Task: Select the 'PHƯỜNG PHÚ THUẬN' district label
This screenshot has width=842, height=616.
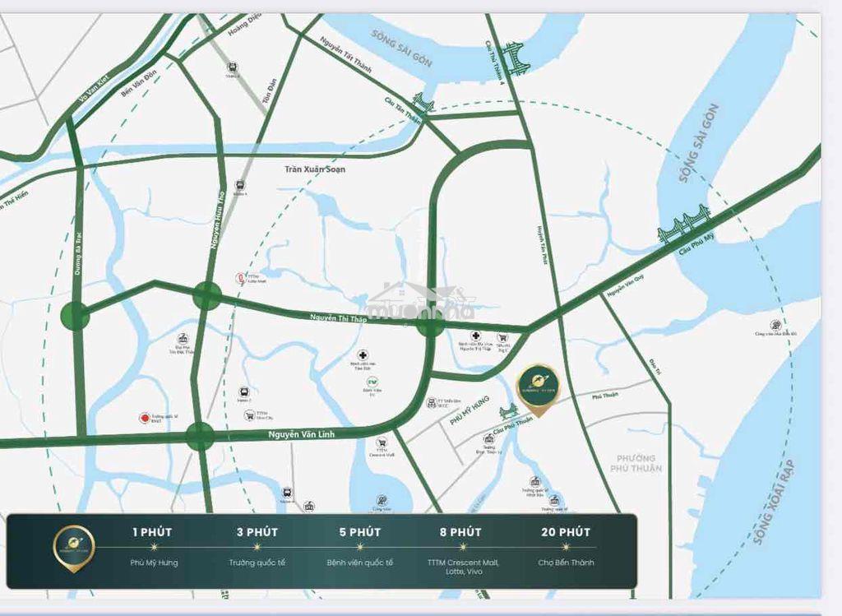Action: (x=636, y=463)
